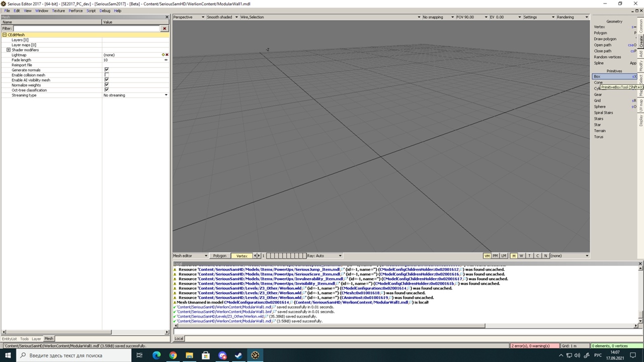Open Microsoft Store from the taskbar
The width and height of the screenshot is (644, 362).
[206, 355]
